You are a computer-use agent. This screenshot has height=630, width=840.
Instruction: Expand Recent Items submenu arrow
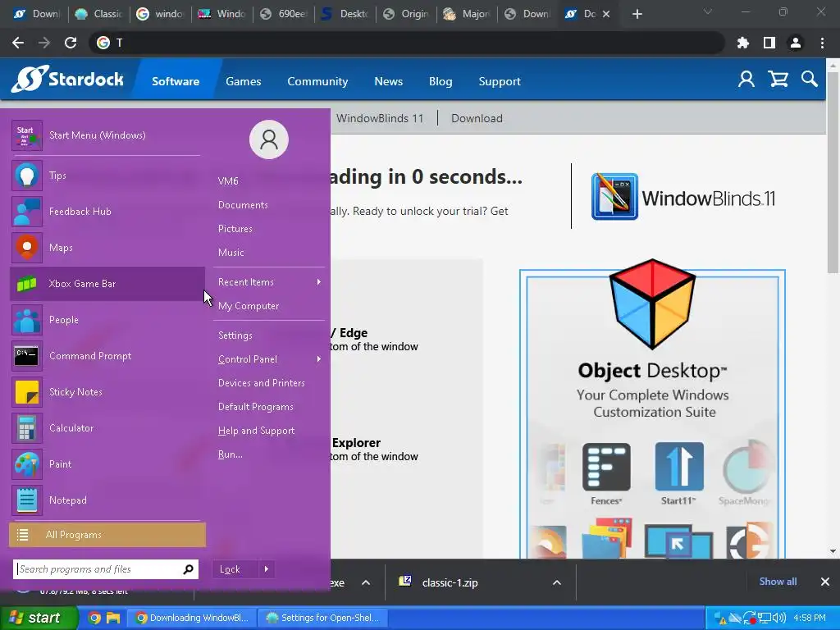point(319,282)
